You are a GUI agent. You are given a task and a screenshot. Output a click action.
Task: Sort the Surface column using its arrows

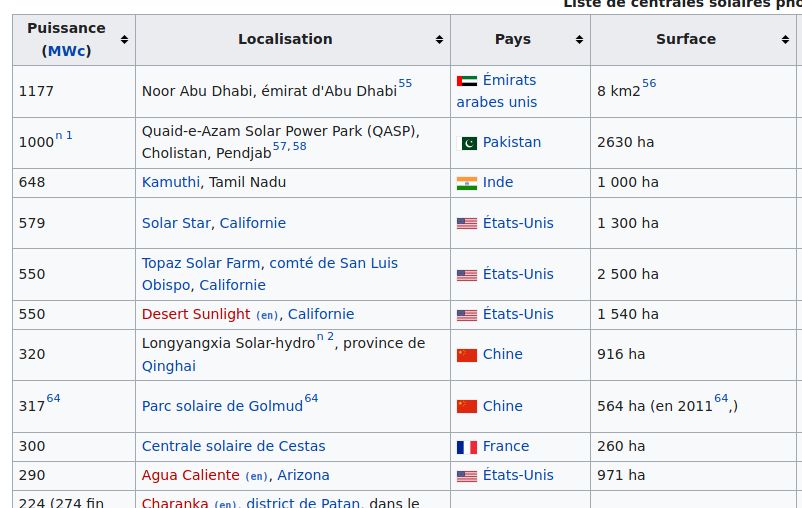click(x=785, y=40)
